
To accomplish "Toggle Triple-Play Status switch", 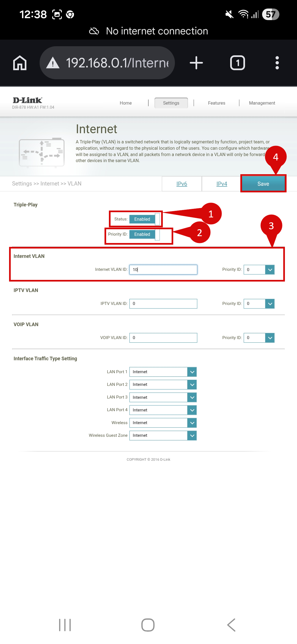I will click(144, 219).
